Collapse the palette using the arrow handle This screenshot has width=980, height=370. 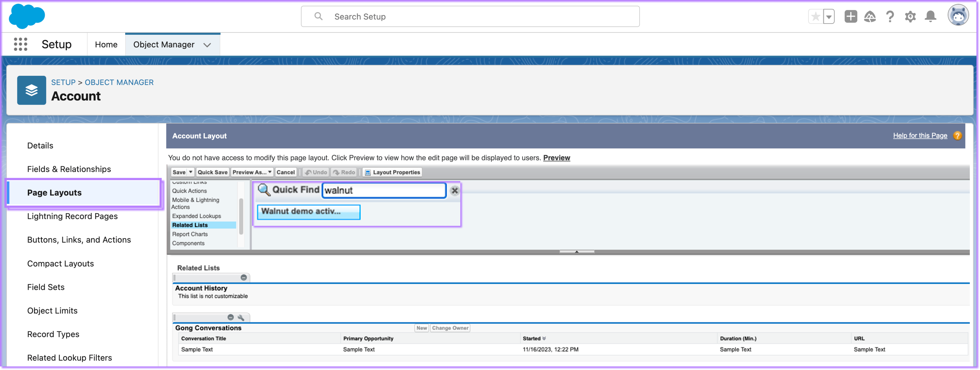tap(576, 251)
